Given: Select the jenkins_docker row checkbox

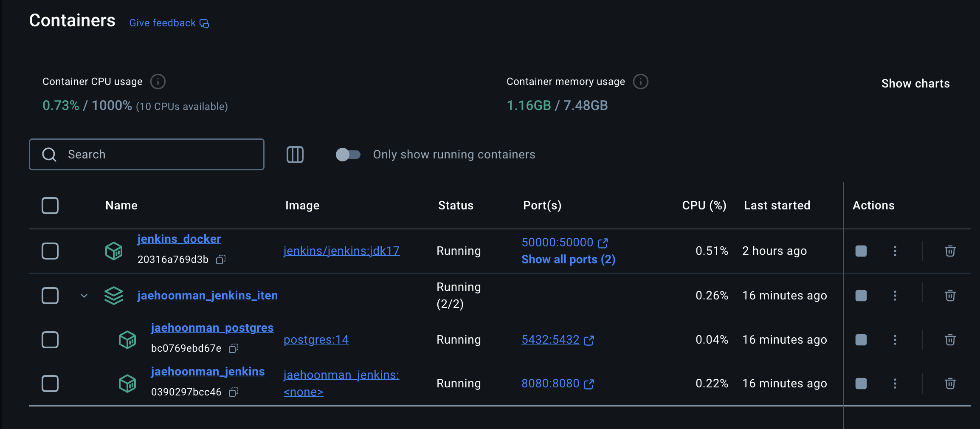Looking at the screenshot, I should point(50,251).
